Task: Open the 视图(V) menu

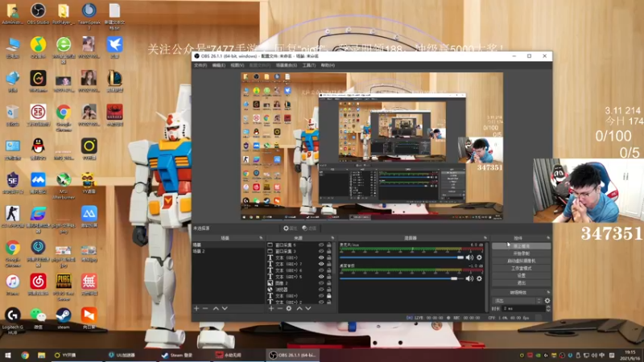Action: pos(237,65)
